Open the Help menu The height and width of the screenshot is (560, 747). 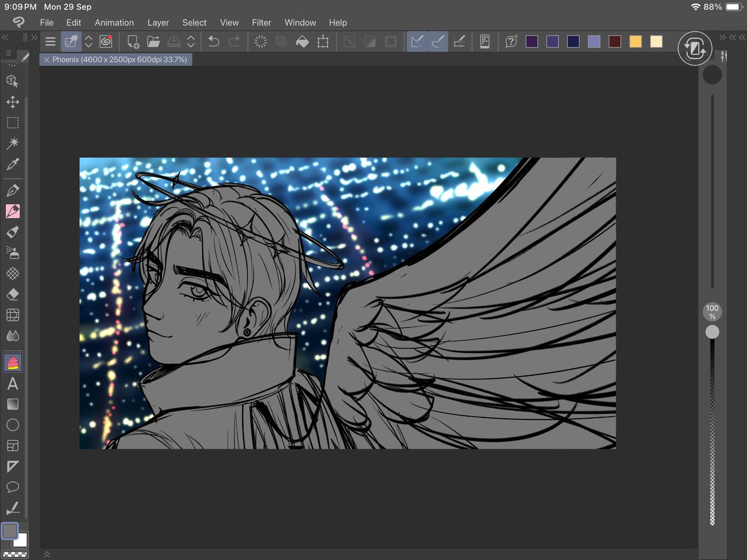pyautogui.click(x=338, y=22)
